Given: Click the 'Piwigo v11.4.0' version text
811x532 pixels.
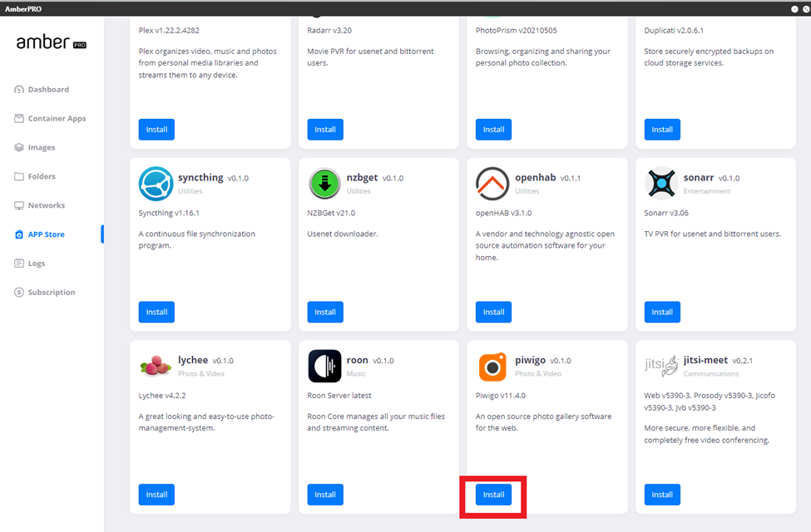Looking at the screenshot, I should point(501,396).
